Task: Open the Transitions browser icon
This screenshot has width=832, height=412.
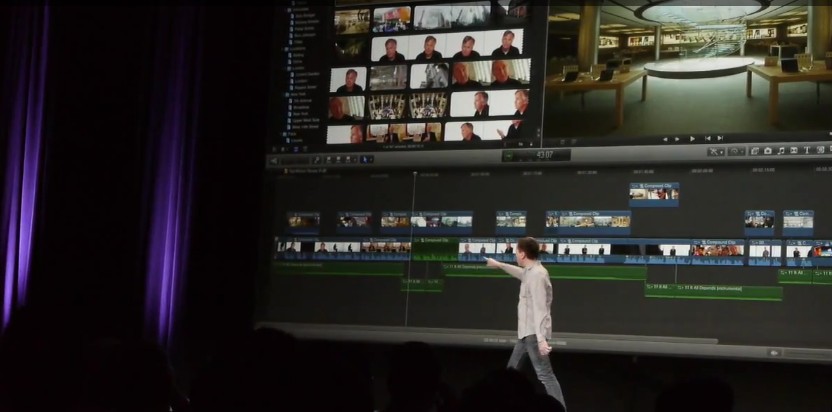Action: [x=794, y=150]
